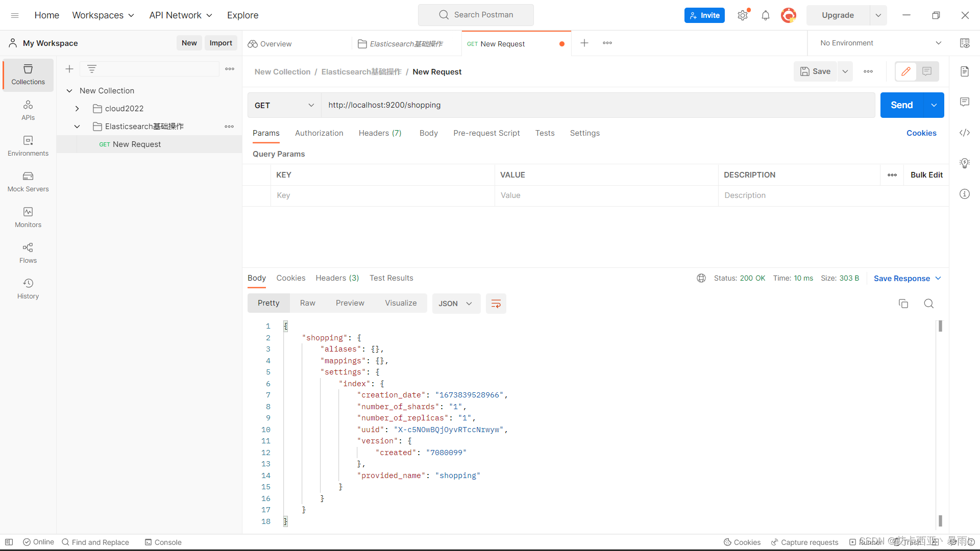Collapse the New Collection tree
This screenshot has width=980, height=551.
point(69,91)
